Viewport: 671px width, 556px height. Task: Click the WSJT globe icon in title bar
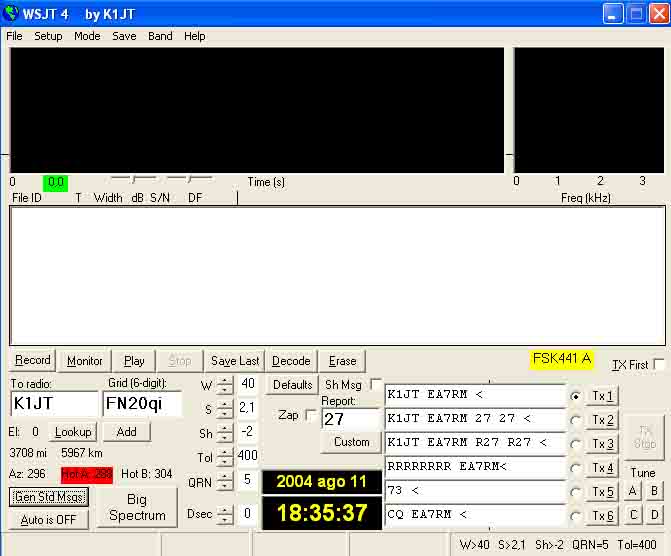10,13
